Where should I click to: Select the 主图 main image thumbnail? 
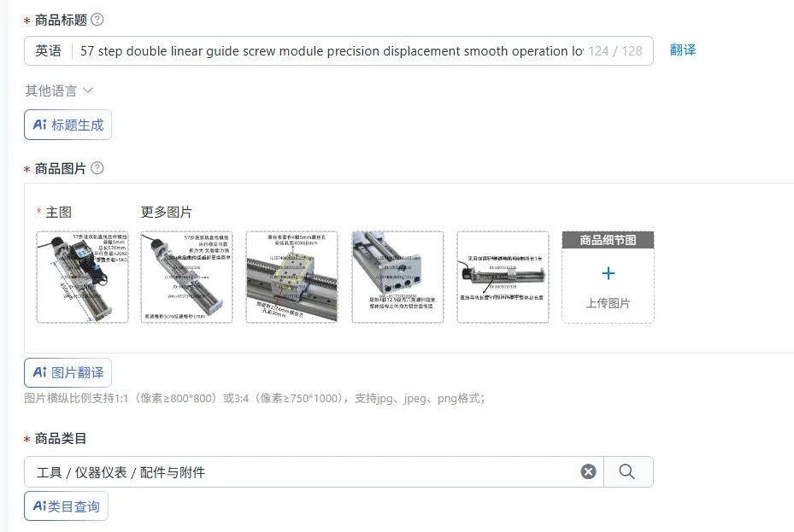(x=83, y=278)
